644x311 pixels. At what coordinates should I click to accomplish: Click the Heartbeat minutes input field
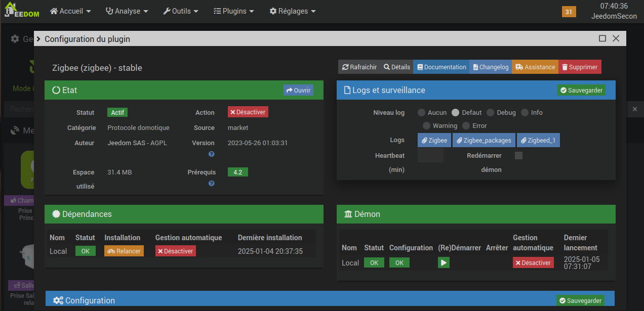[430, 156]
